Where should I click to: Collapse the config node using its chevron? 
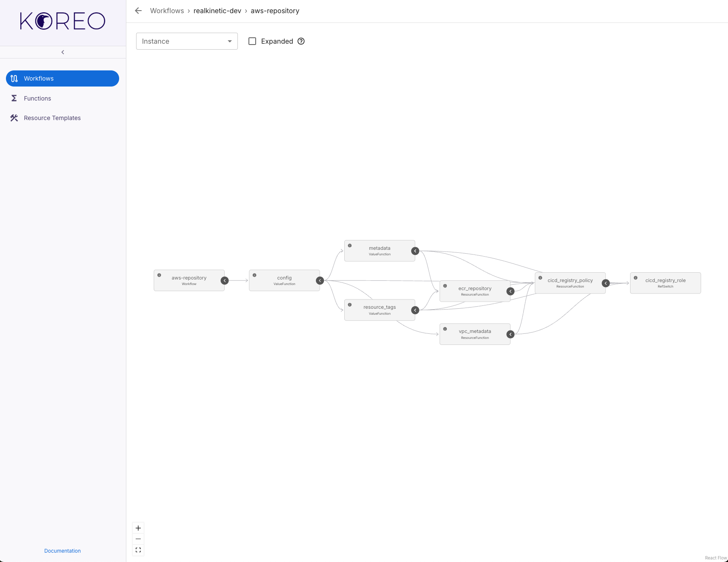320,280
